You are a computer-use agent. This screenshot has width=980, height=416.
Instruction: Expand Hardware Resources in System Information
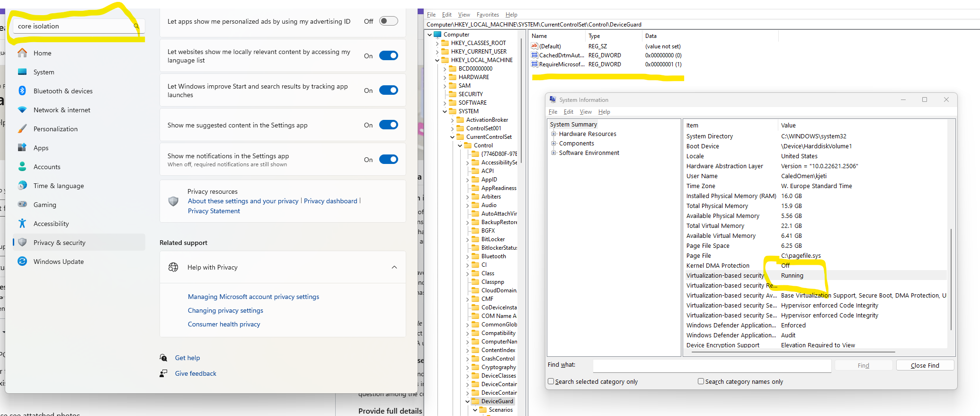pyautogui.click(x=553, y=134)
